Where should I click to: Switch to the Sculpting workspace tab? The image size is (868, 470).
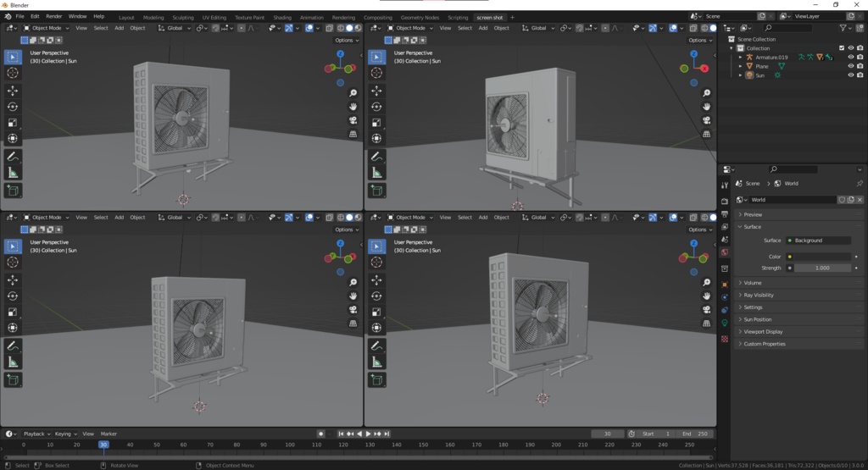click(183, 17)
